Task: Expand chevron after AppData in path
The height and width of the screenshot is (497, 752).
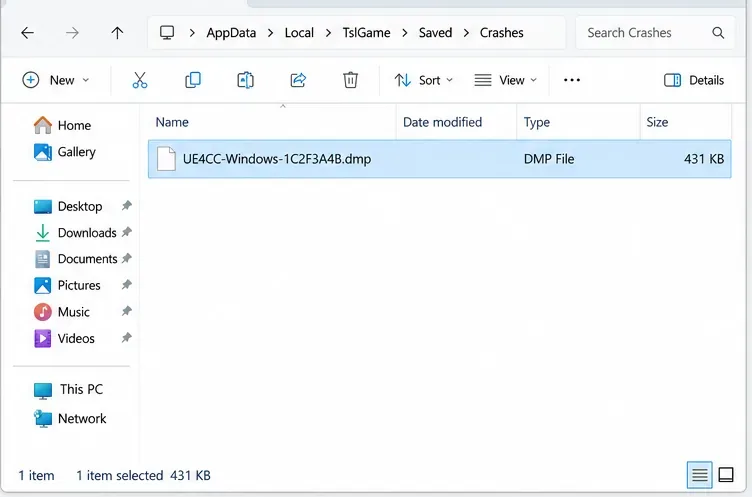Action: point(270,33)
